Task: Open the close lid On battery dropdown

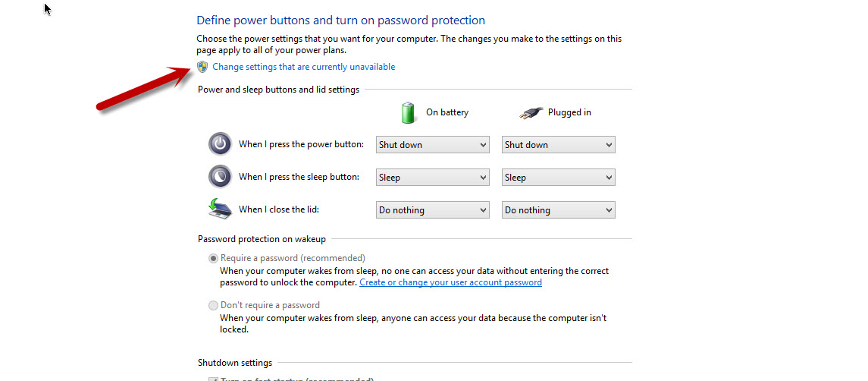Action: (432, 210)
